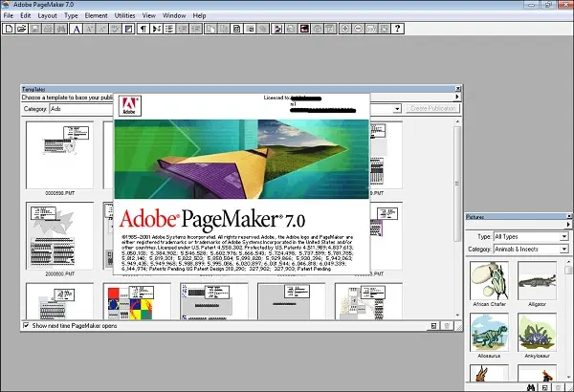The image size is (574, 392).
Task: Close the Templates panel
Action: (x=457, y=89)
